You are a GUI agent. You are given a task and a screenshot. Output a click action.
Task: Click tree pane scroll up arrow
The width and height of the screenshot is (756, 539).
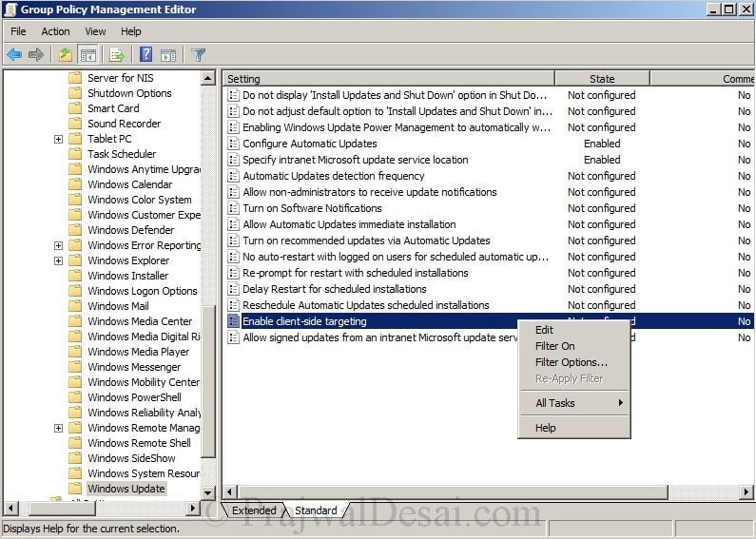tap(208, 78)
